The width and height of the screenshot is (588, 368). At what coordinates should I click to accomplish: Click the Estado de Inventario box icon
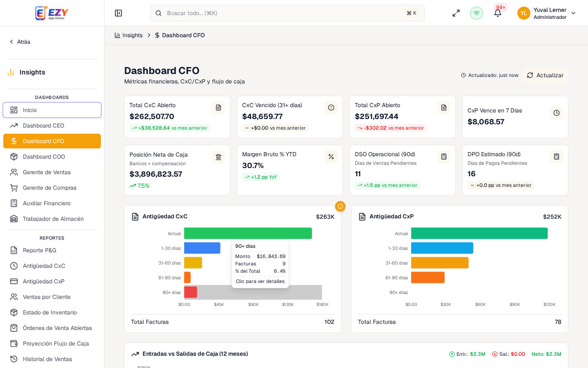point(14,312)
